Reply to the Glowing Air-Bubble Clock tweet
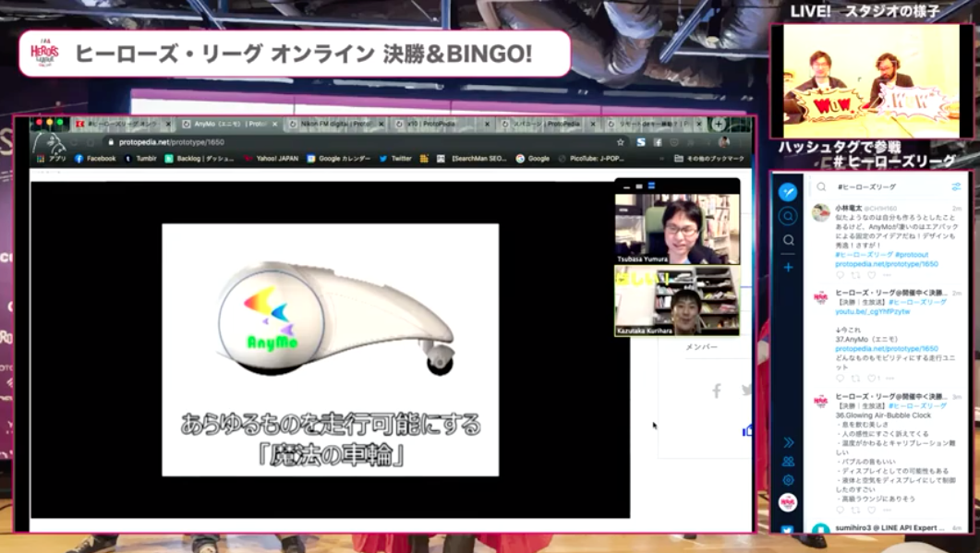This screenshot has width=980, height=553. pos(840,511)
